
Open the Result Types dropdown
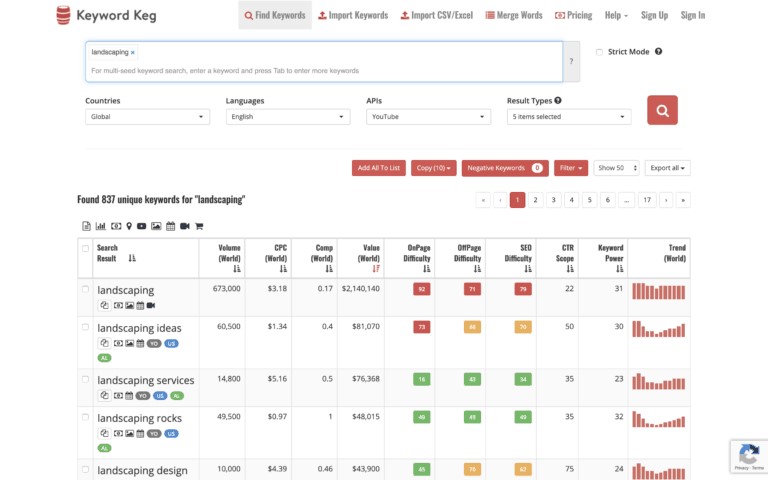click(x=569, y=117)
